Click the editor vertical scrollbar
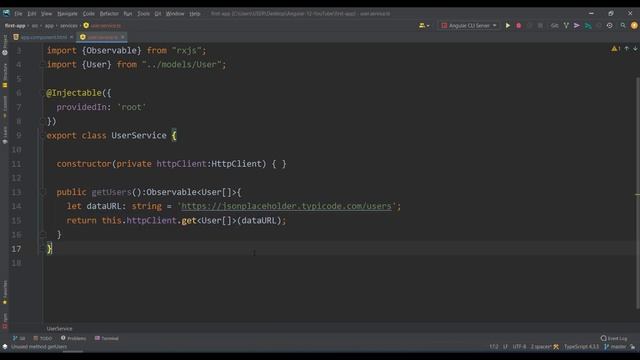Image resolution: width=640 pixels, height=360 pixels. pos(638,192)
